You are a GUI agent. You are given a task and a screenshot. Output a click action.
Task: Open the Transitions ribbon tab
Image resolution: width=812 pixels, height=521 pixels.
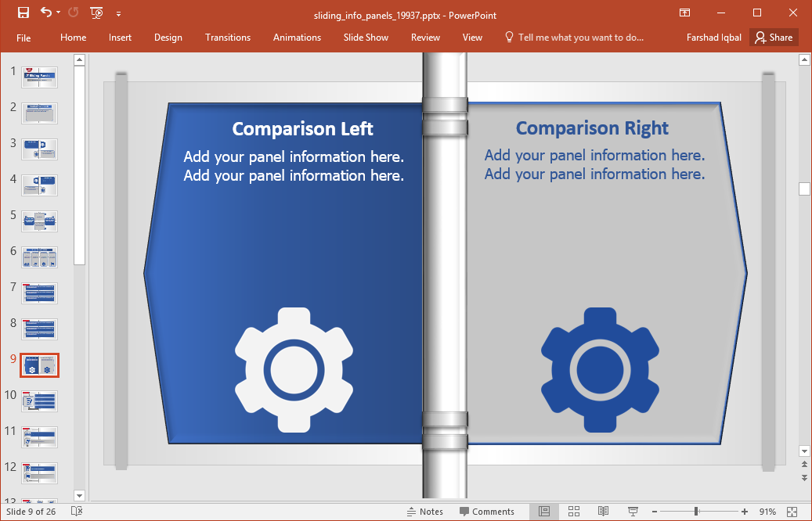pyautogui.click(x=228, y=37)
